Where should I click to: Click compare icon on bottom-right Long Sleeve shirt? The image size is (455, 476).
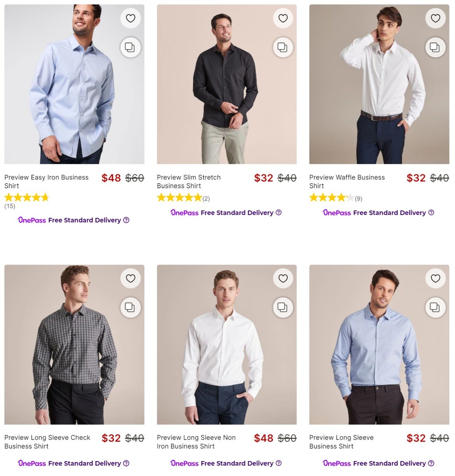coord(435,308)
